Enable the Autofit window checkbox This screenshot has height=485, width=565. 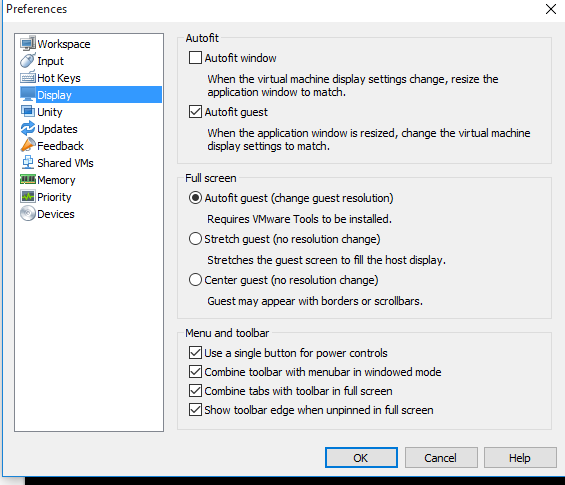pos(195,58)
